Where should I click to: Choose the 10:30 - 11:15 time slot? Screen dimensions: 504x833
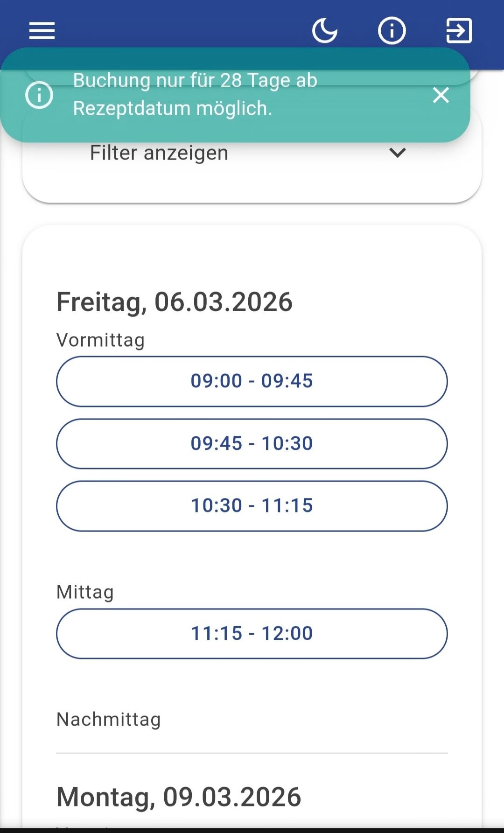click(x=252, y=506)
